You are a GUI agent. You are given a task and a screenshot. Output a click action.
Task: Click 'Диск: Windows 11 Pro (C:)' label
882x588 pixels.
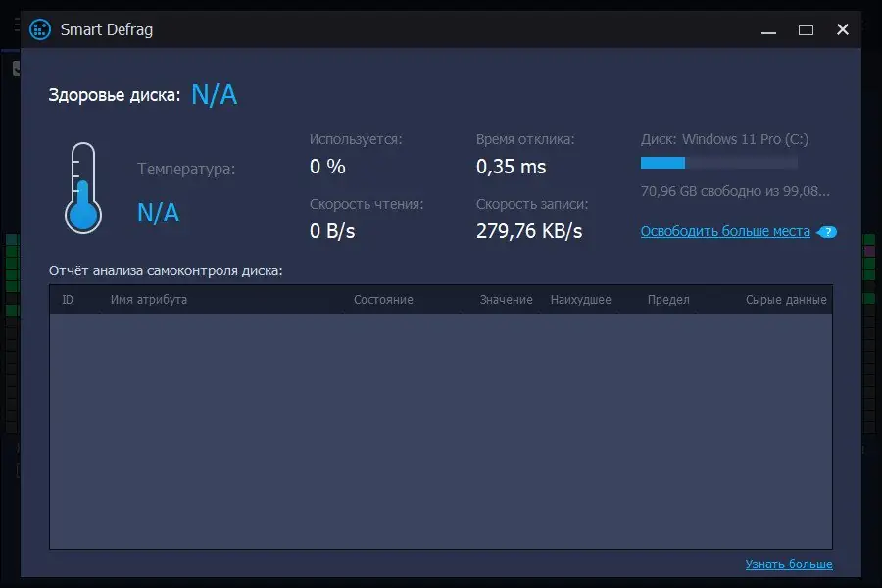click(x=724, y=139)
